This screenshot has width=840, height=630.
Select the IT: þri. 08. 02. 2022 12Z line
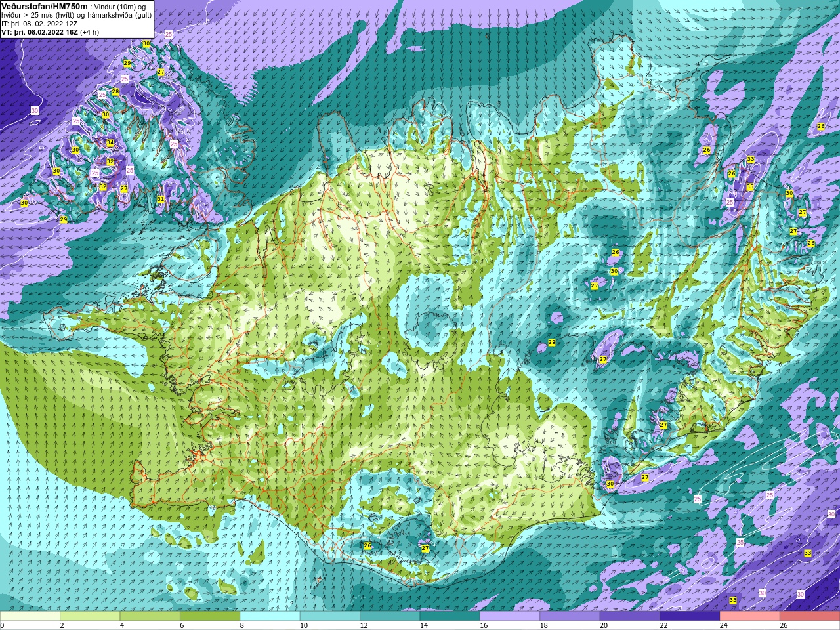[x=40, y=23]
